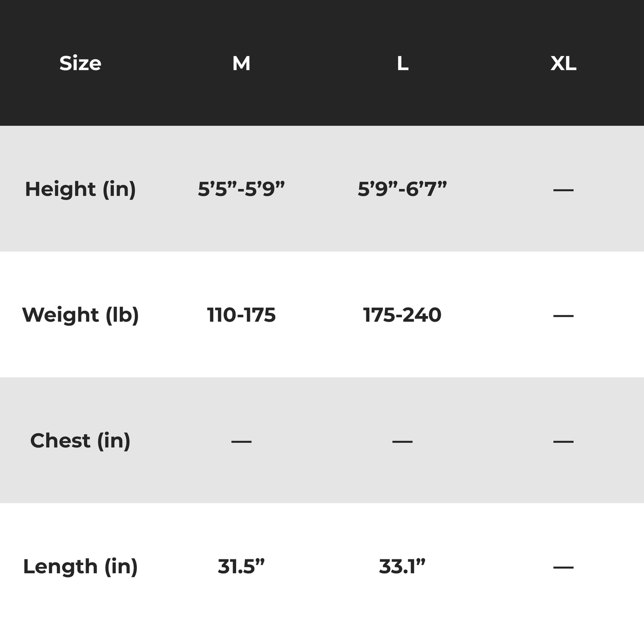Click the M chest dash cell
The height and width of the screenshot is (644, 644).
click(241, 441)
